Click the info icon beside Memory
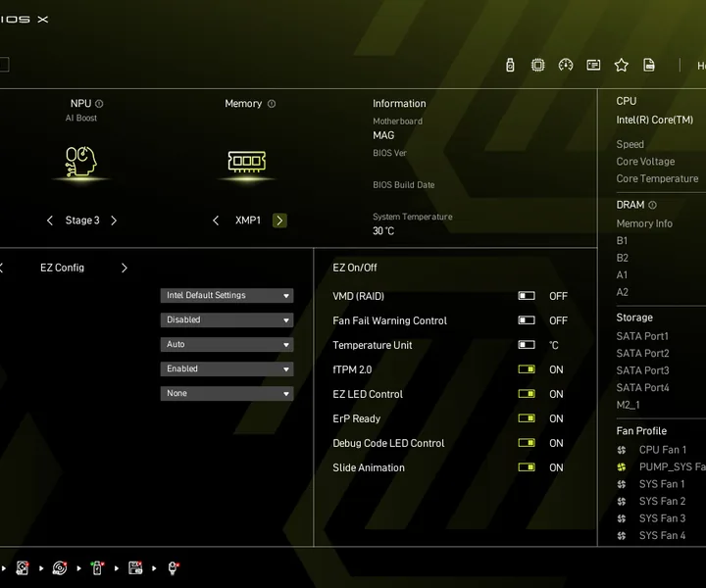Screen dimensions: 706x588 272,104
